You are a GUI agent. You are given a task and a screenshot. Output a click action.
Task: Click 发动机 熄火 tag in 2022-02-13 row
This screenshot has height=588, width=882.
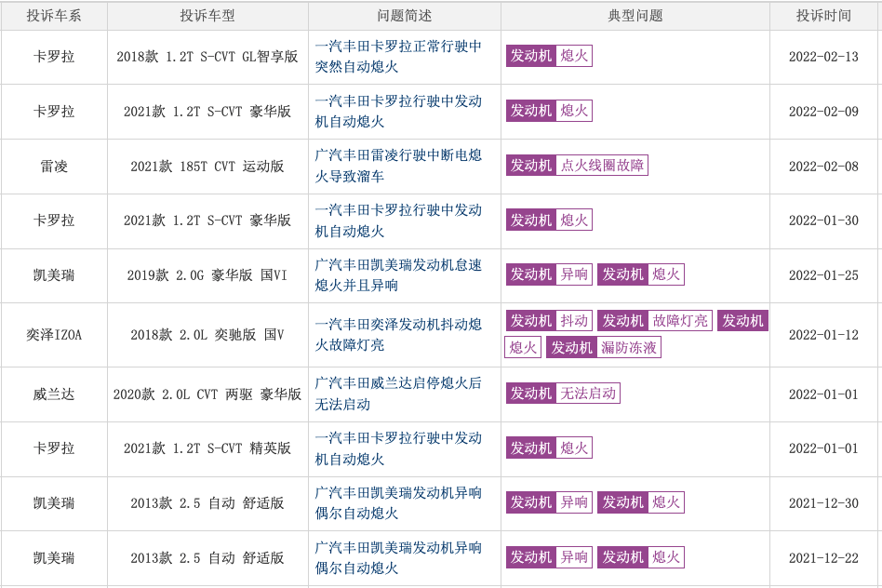coord(549,56)
